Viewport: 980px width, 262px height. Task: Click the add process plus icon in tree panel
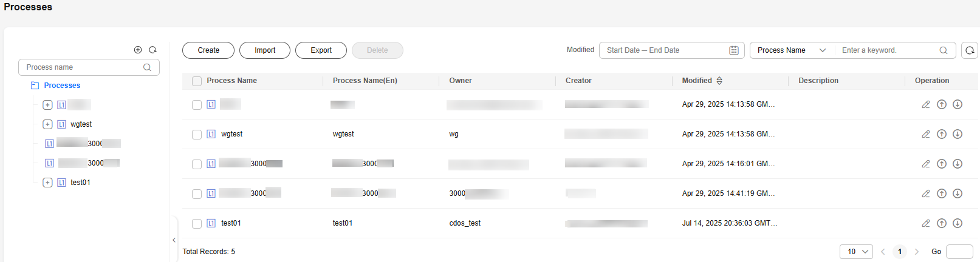(138, 50)
